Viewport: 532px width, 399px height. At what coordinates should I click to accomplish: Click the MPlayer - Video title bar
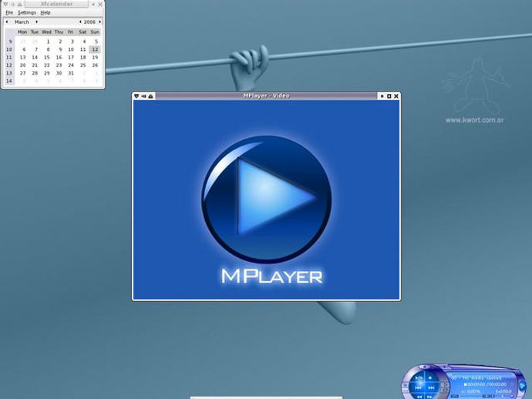click(x=266, y=96)
